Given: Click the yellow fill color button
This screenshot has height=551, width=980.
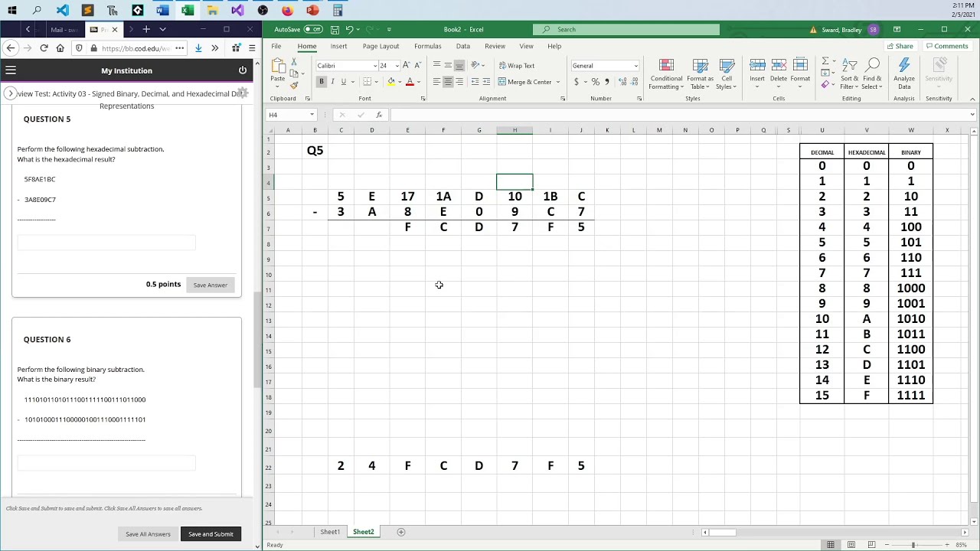Looking at the screenshot, I should coord(390,82).
